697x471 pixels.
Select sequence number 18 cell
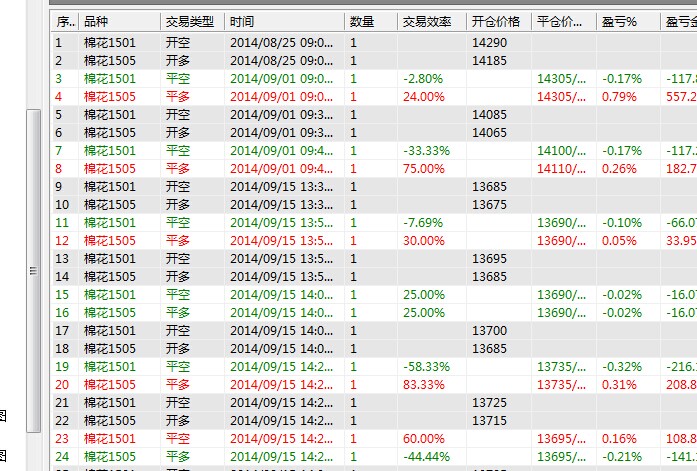click(x=62, y=348)
